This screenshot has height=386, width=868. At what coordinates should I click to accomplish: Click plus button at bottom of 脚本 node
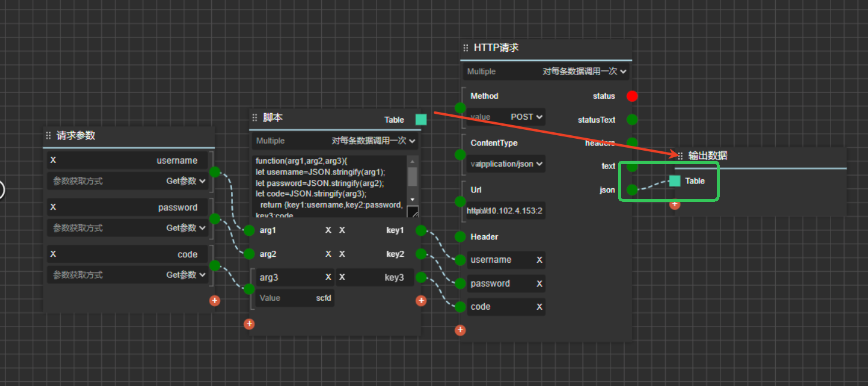point(249,324)
